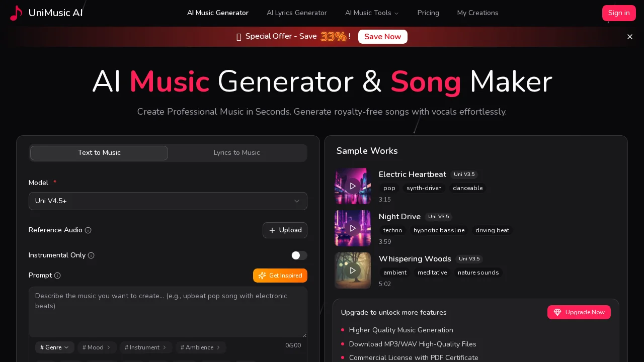Click inside the music description prompt field
The image size is (644, 362).
click(x=168, y=312)
